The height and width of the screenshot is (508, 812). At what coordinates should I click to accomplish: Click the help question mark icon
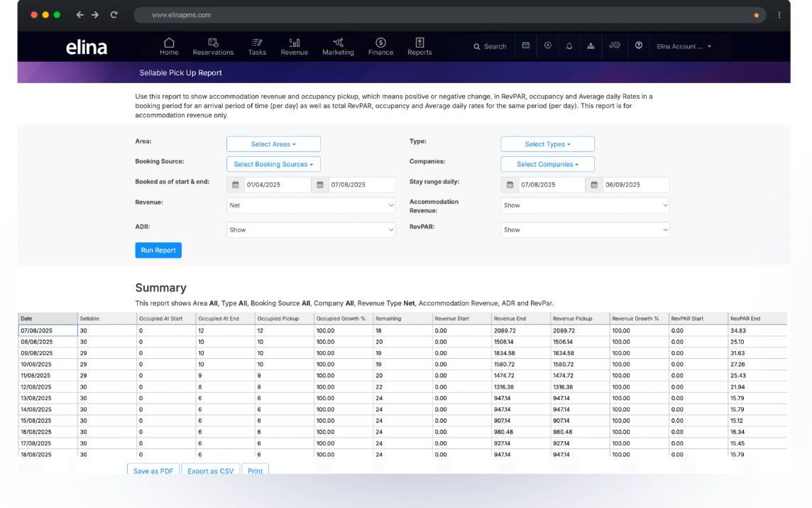point(639,46)
